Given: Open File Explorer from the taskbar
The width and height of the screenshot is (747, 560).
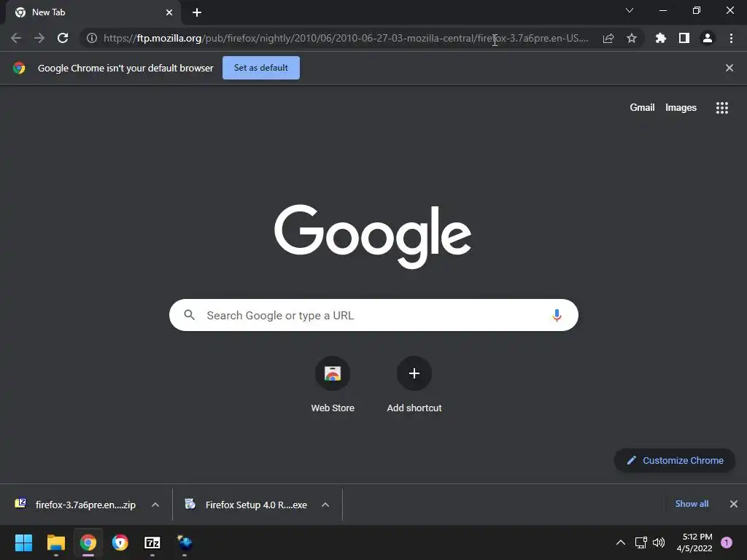Looking at the screenshot, I should pos(55,542).
